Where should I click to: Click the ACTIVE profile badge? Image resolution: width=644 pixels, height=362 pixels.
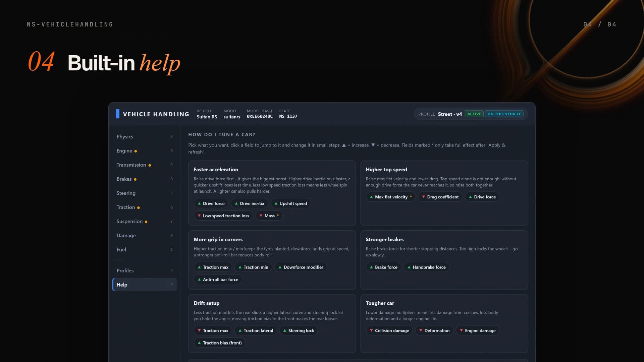point(474,114)
